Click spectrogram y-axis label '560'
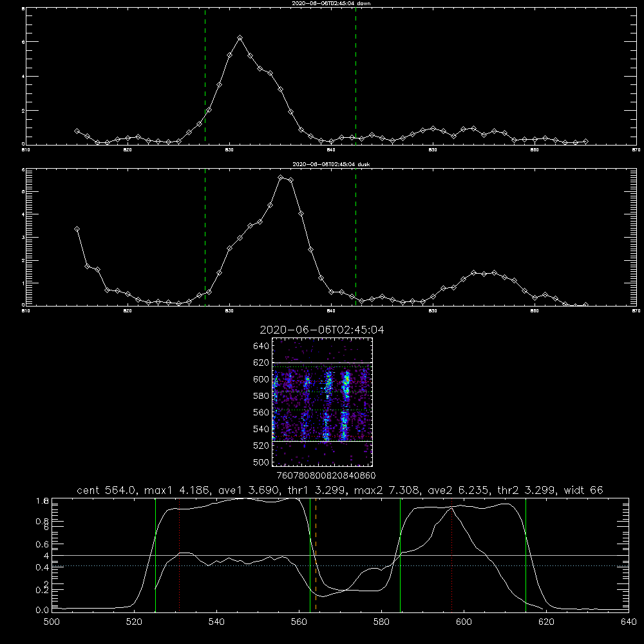 pyautogui.click(x=261, y=412)
